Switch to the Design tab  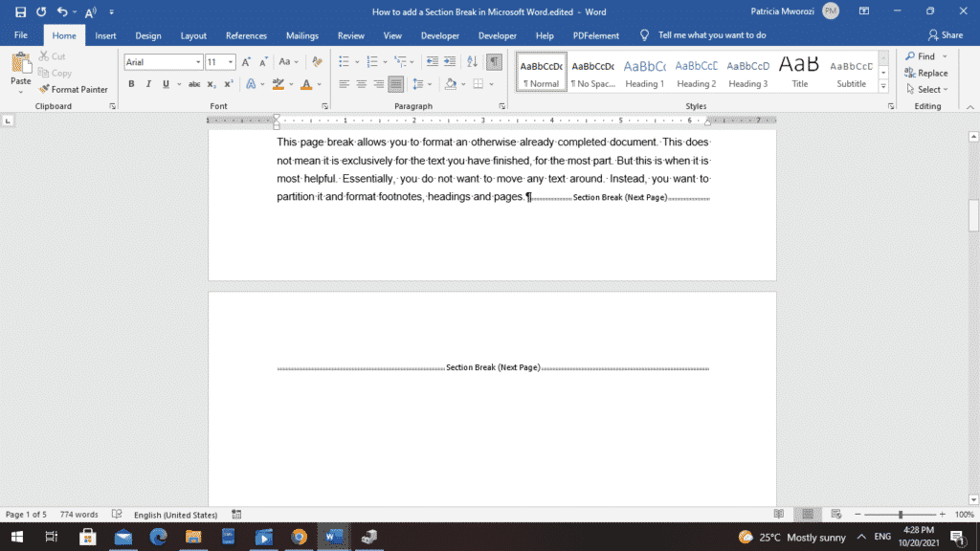148,35
